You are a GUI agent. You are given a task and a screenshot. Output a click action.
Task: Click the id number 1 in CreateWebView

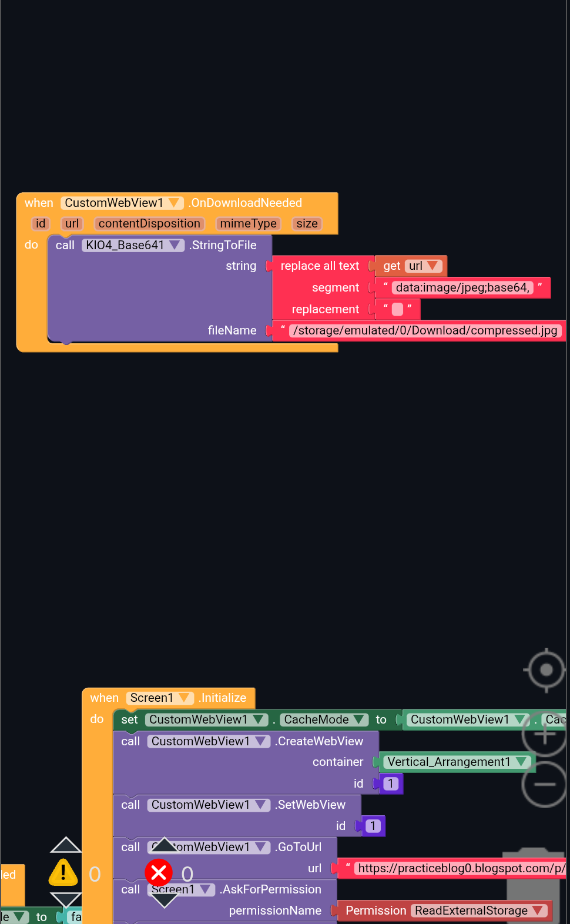pyautogui.click(x=391, y=784)
